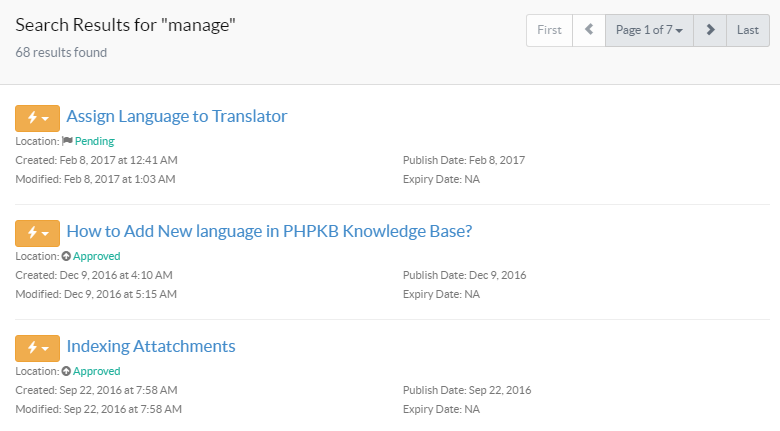The width and height of the screenshot is (780, 431).
Task: Click the Search Results for "manage" heading
Action: tap(125, 25)
